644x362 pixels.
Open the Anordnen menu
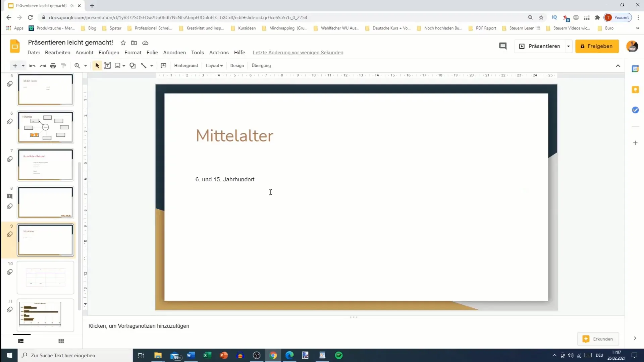pos(174,53)
